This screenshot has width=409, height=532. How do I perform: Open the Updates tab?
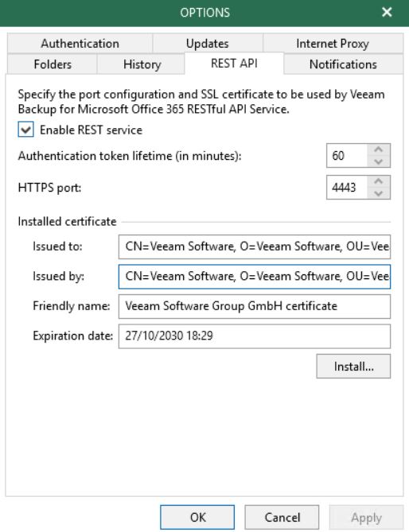pos(208,44)
